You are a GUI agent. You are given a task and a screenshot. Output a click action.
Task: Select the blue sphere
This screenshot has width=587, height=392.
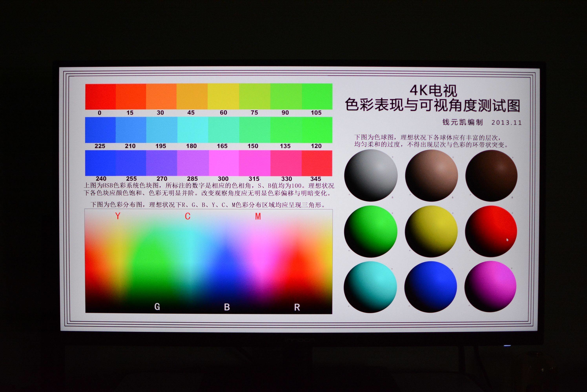(431, 287)
